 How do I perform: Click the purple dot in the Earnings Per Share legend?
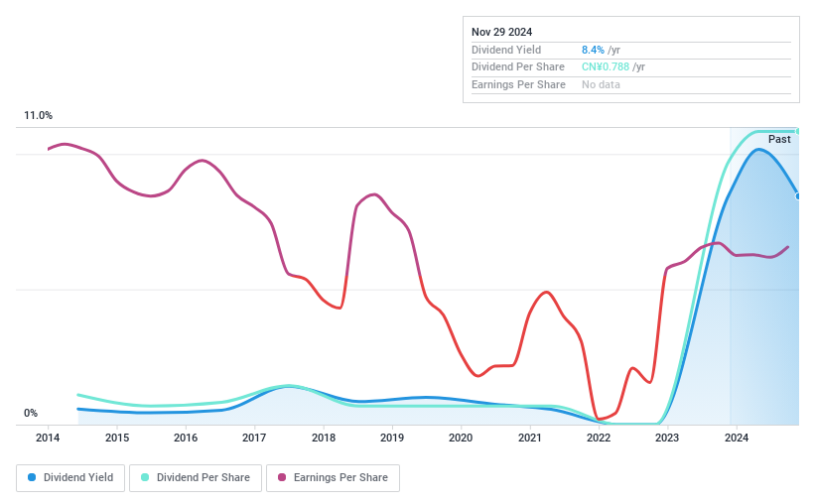click(x=282, y=477)
